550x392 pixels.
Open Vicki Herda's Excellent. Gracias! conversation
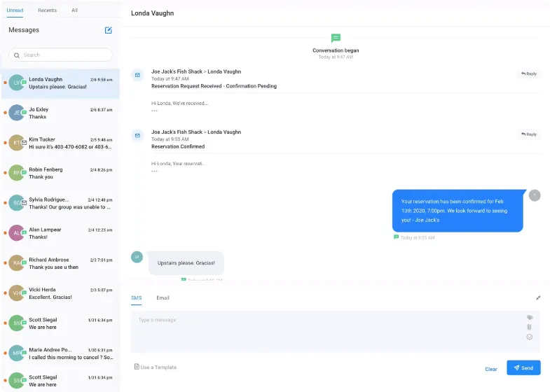tap(60, 293)
